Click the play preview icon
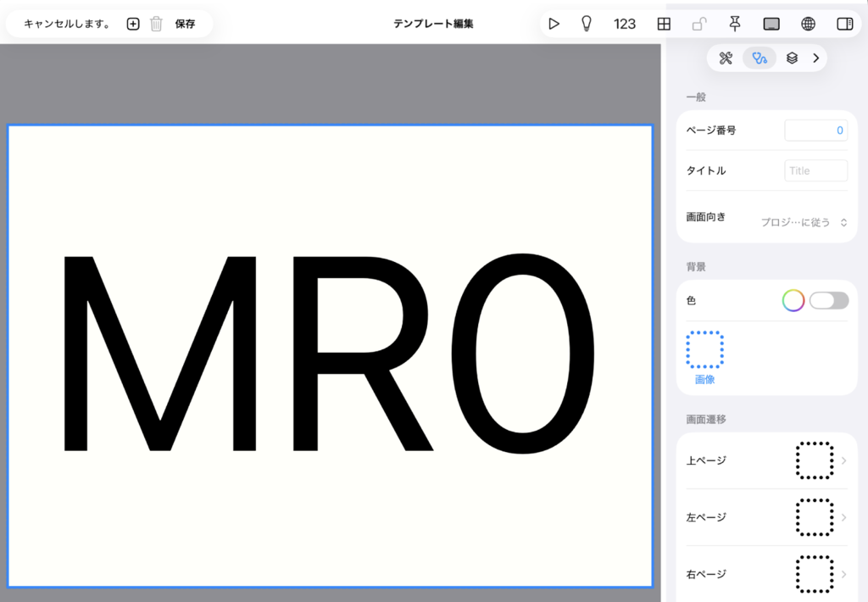Viewport: 868px width, 602px height. point(554,24)
